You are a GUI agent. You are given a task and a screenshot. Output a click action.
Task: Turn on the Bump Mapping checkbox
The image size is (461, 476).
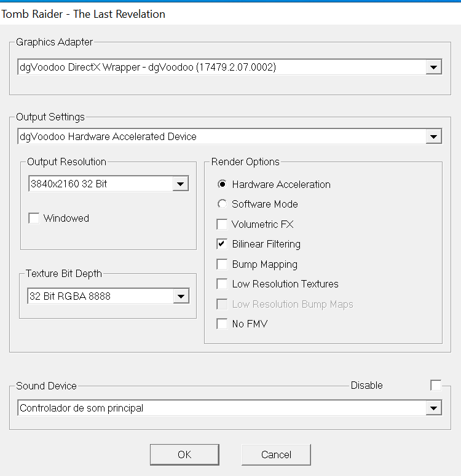click(x=222, y=264)
